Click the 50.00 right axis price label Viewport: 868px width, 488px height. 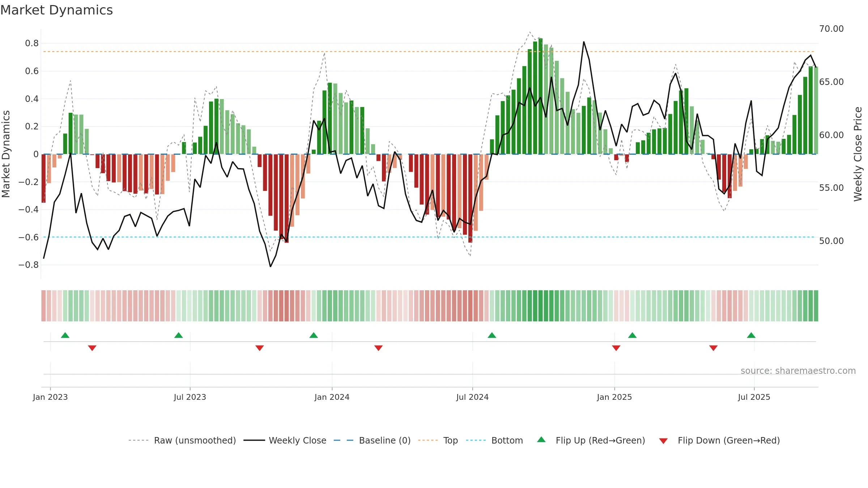pyautogui.click(x=831, y=241)
